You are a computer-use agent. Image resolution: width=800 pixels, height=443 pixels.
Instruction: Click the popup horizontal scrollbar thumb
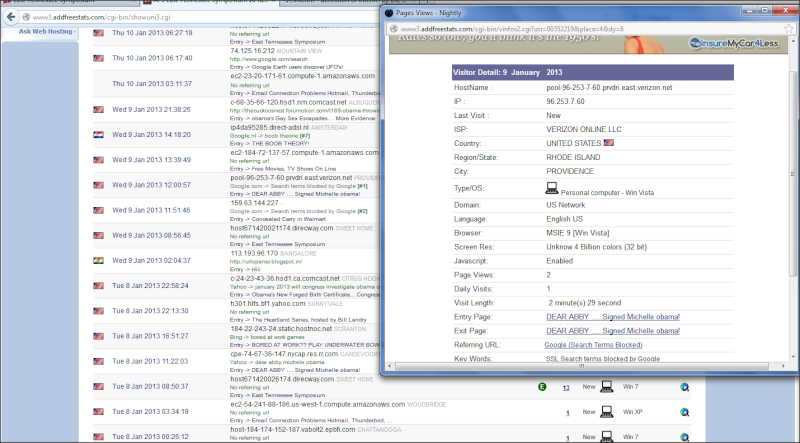582,366
